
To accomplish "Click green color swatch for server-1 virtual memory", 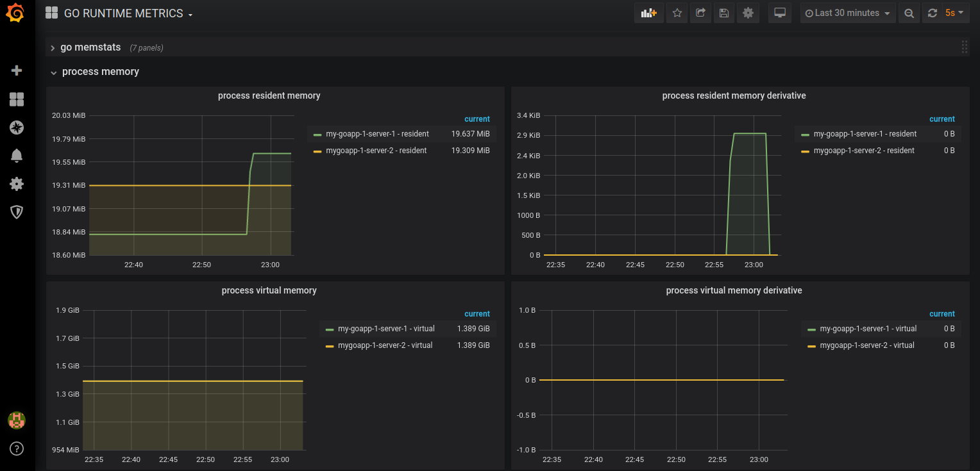I will pyautogui.click(x=330, y=329).
